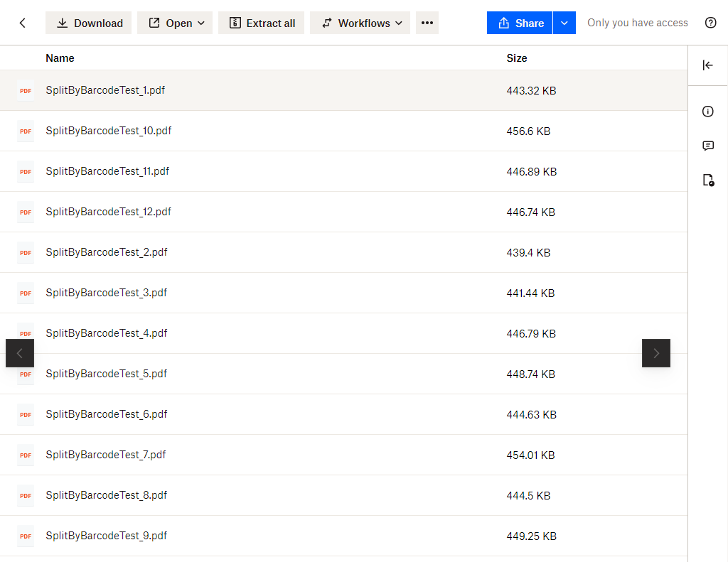
Task: Click PDF icon for SplitByBarcodeTest_10.pdf
Action: pos(26,131)
